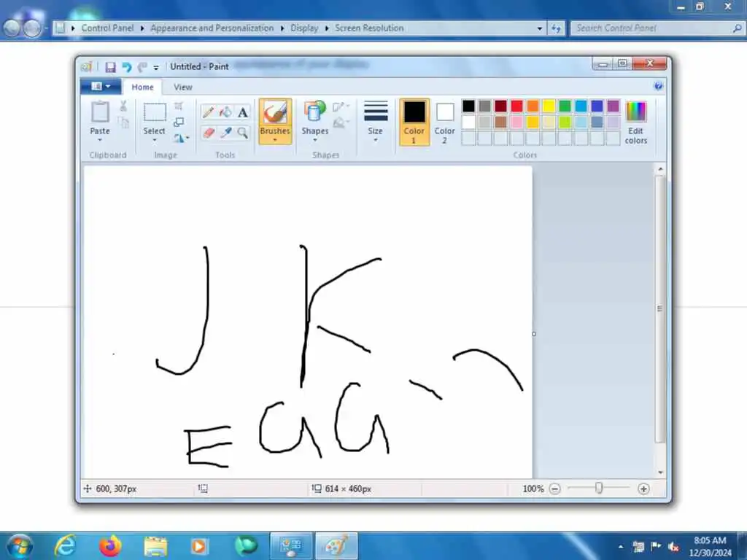Open Firefox from taskbar
This screenshot has width=747, height=560.
coord(109,545)
